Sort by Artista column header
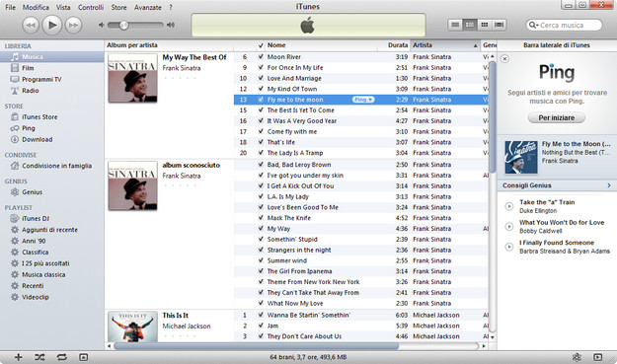This screenshot has height=364, width=617. pyautogui.click(x=445, y=45)
